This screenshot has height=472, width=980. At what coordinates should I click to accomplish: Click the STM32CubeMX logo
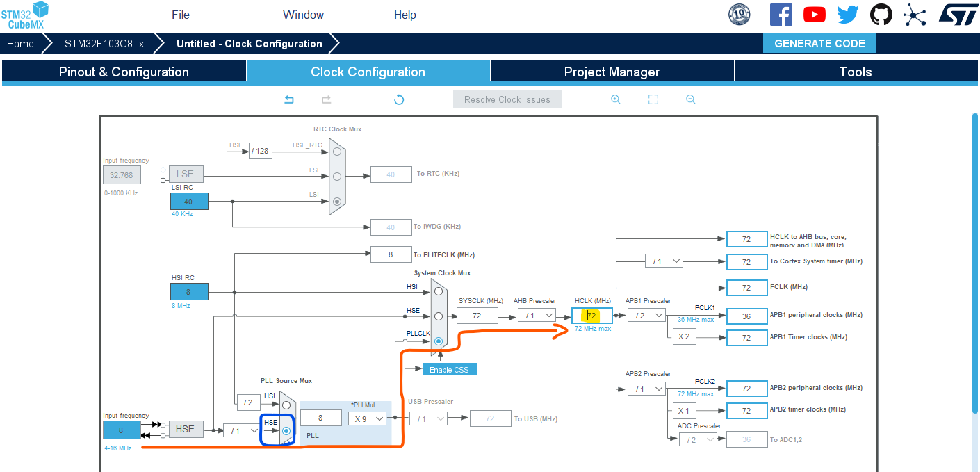click(26, 15)
